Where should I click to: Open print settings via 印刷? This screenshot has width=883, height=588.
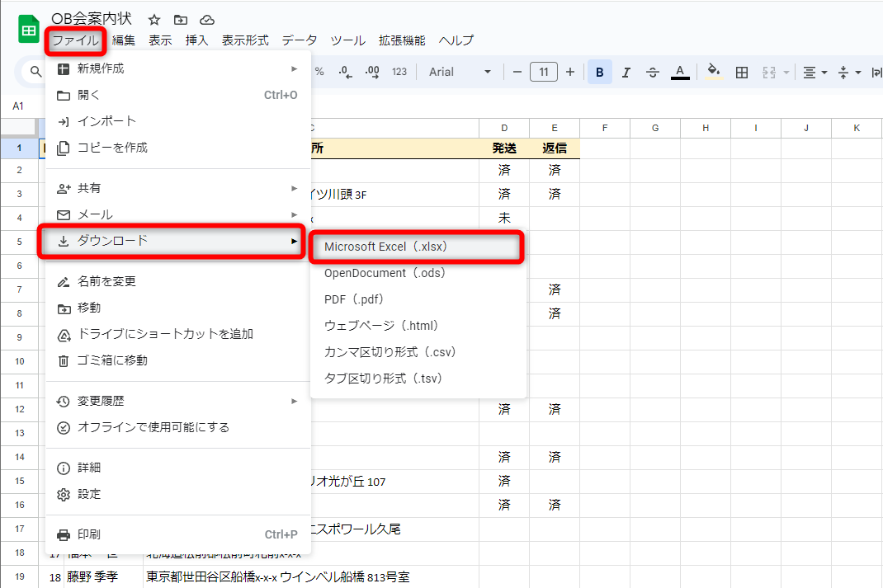91,534
